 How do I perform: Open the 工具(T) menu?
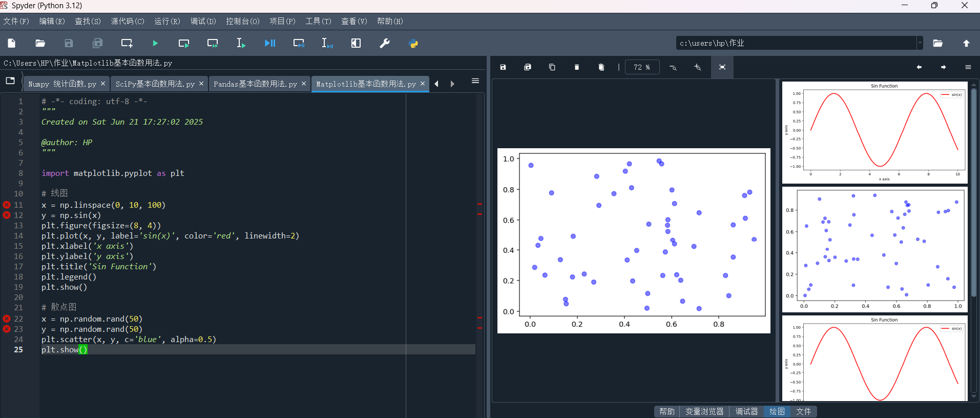pos(319,21)
